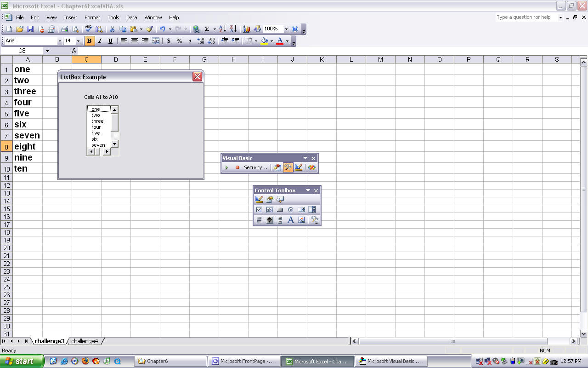The image size is (588, 368).
Task: Close the ListBox Example dialog
Action: click(x=198, y=77)
